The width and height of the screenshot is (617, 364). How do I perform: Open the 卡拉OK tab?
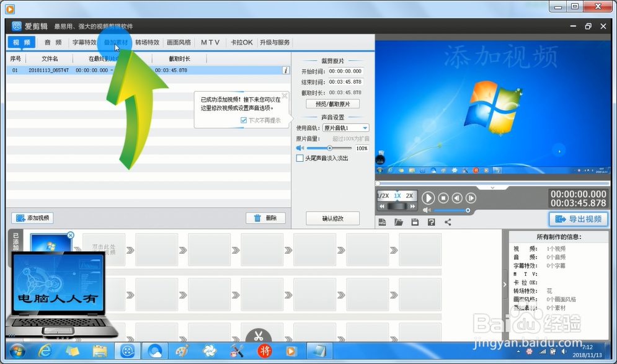tap(242, 43)
